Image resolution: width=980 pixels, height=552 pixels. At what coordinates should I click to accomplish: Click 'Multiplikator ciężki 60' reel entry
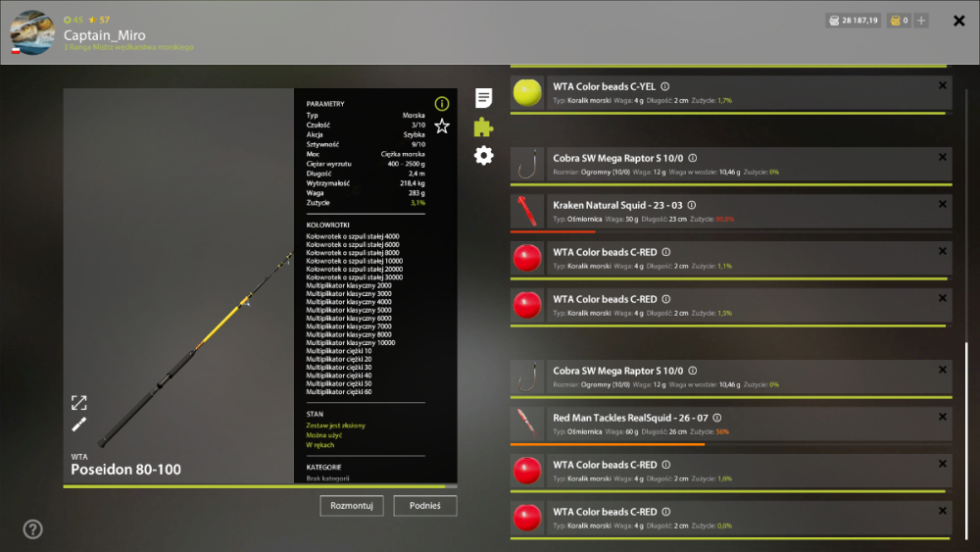[339, 392]
